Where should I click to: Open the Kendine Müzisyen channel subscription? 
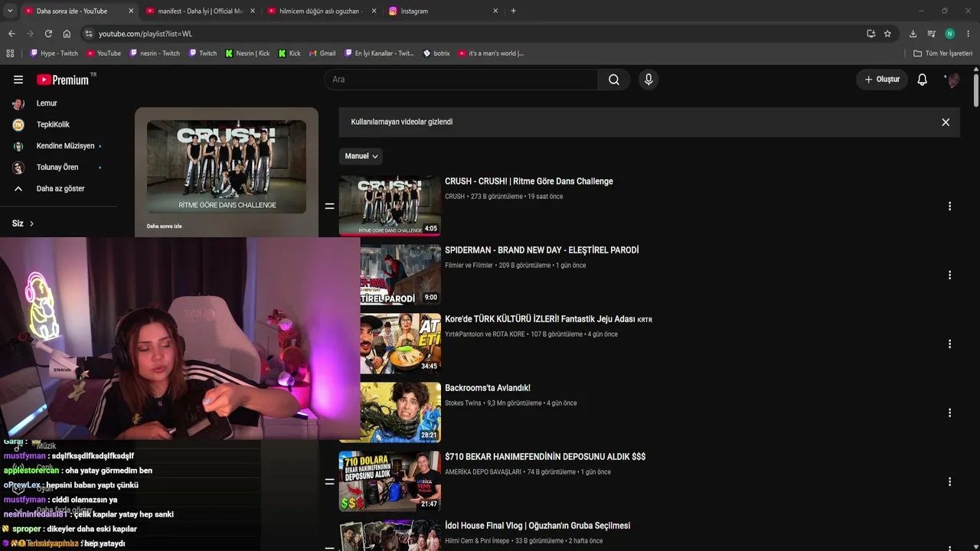coord(64,146)
